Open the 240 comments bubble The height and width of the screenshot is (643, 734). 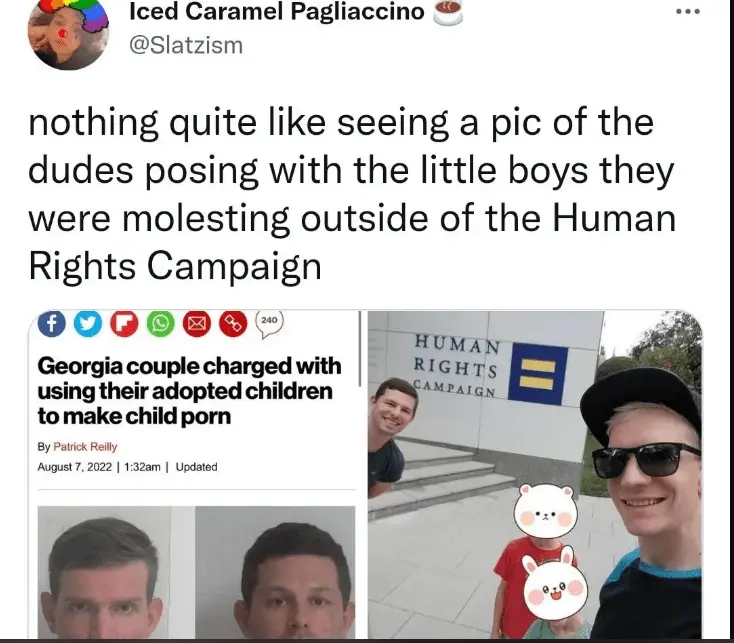point(269,323)
